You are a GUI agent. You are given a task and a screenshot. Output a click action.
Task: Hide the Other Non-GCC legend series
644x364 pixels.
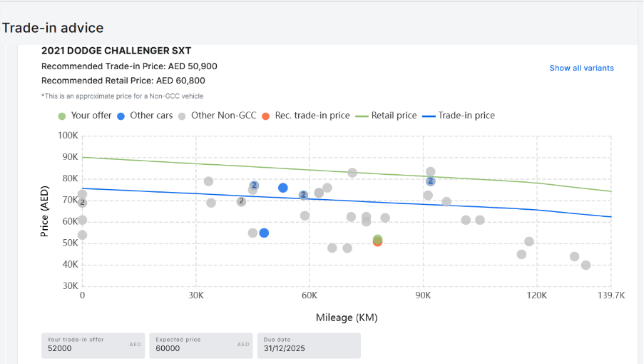tap(216, 116)
